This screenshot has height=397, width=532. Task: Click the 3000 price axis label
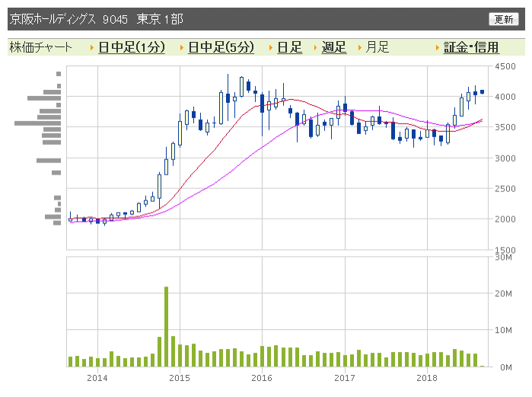click(x=505, y=158)
